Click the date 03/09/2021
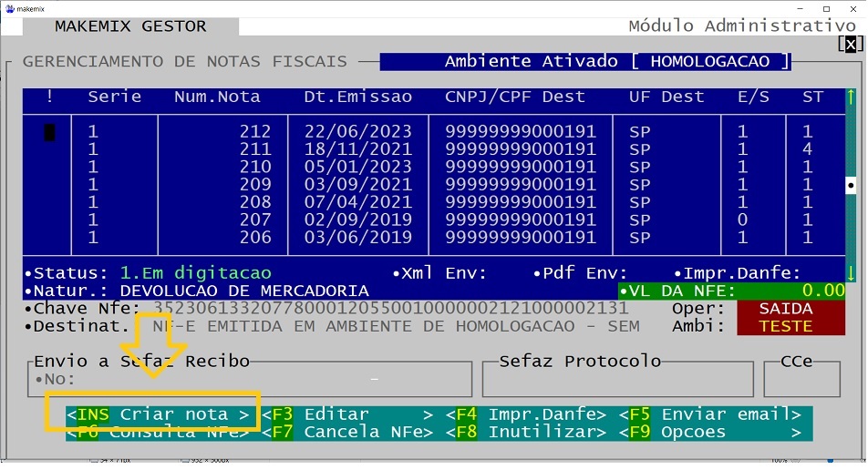This screenshot has width=868, height=470. coord(358,185)
